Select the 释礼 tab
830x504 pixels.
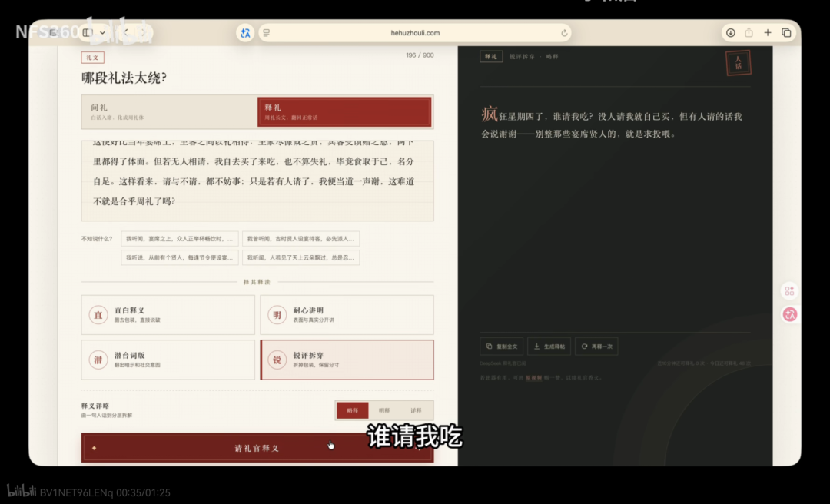[x=344, y=111]
